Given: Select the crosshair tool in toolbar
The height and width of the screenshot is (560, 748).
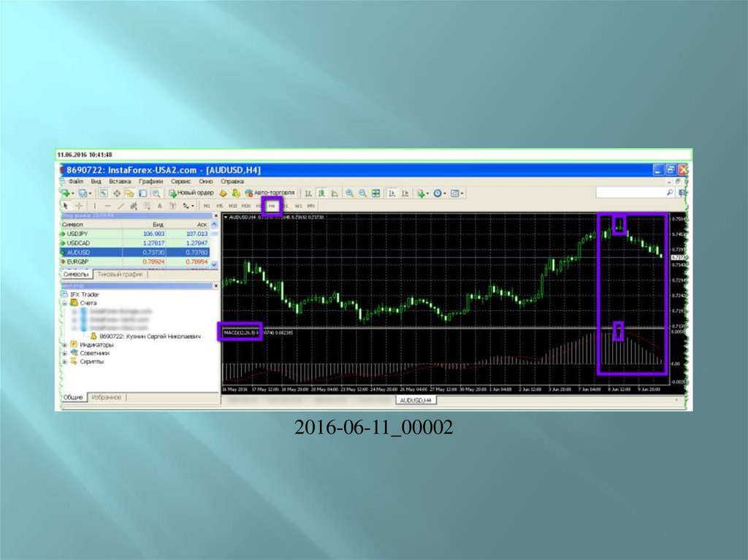Looking at the screenshot, I should coord(80,206).
